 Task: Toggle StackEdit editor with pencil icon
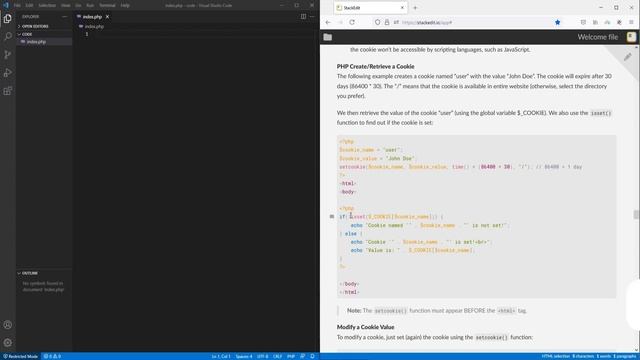[x=628, y=57]
